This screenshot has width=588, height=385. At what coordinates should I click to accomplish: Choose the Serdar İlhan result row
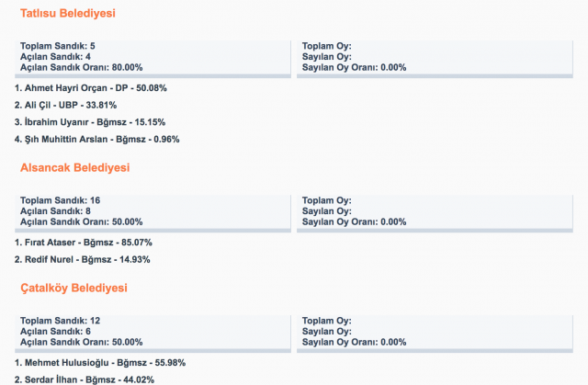coord(84,379)
